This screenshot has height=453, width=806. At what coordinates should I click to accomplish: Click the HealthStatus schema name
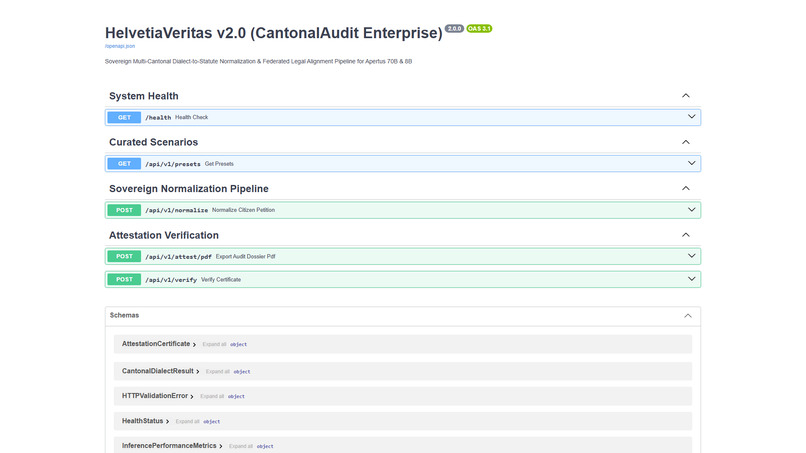(142, 421)
